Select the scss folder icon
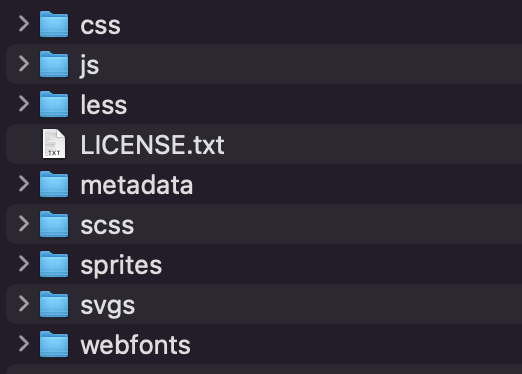This screenshot has height=374, width=522. pyautogui.click(x=54, y=224)
